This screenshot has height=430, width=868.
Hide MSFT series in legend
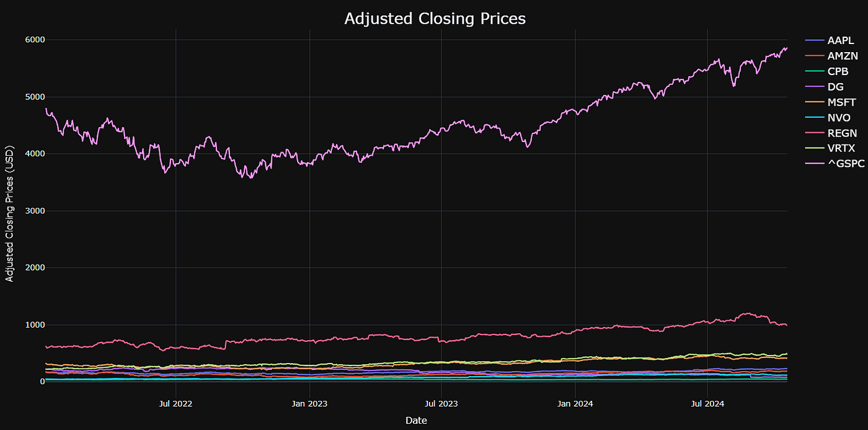pos(831,102)
